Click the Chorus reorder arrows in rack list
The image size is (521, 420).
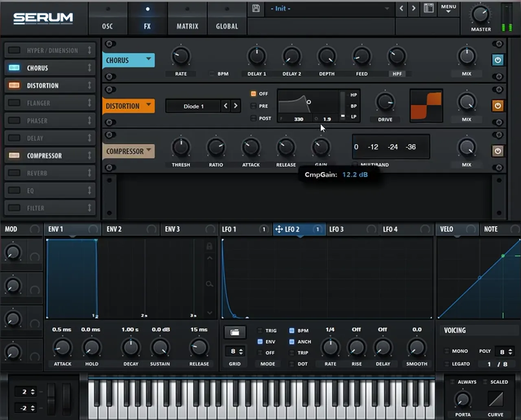[x=90, y=68]
